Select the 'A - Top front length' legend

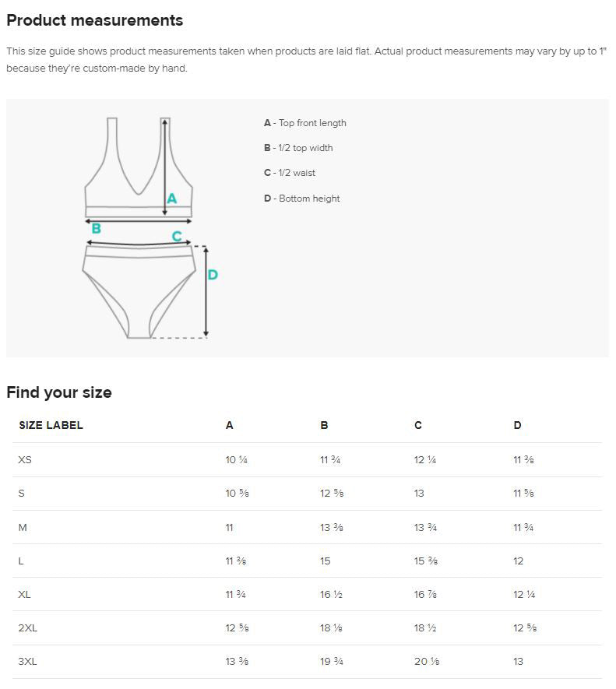click(305, 123)
